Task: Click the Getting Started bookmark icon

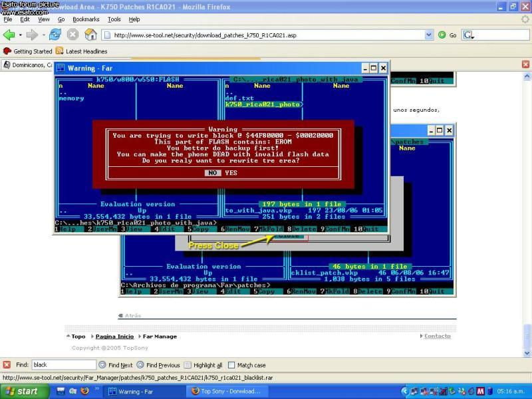Action: pyautogui.click(x=7, y=51)
